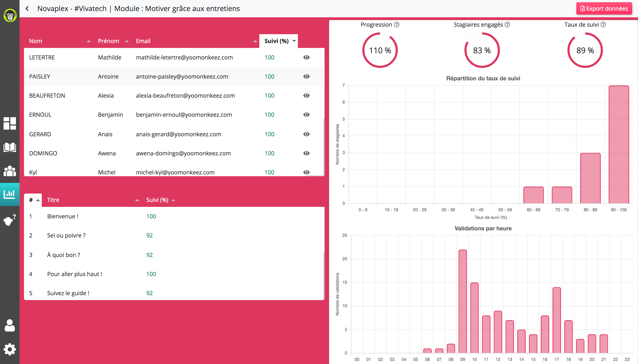
Task: Sort trainees by Prénom column header
Action: pos(109,41)
